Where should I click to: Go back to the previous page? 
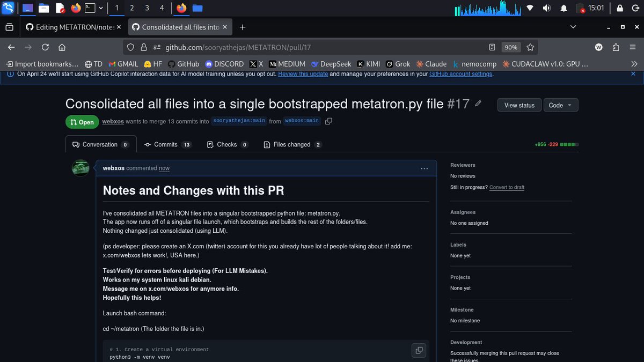(x=11, y=47)
